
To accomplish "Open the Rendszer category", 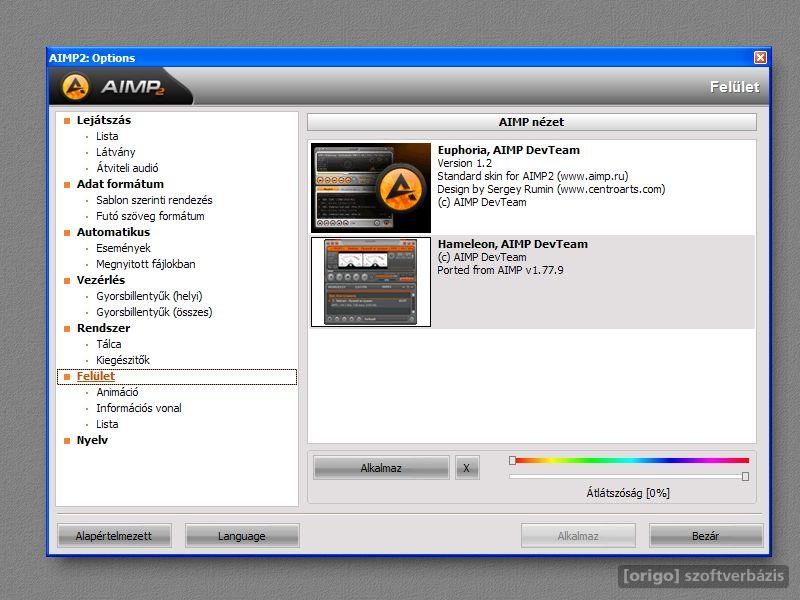I will pos(104,328).
